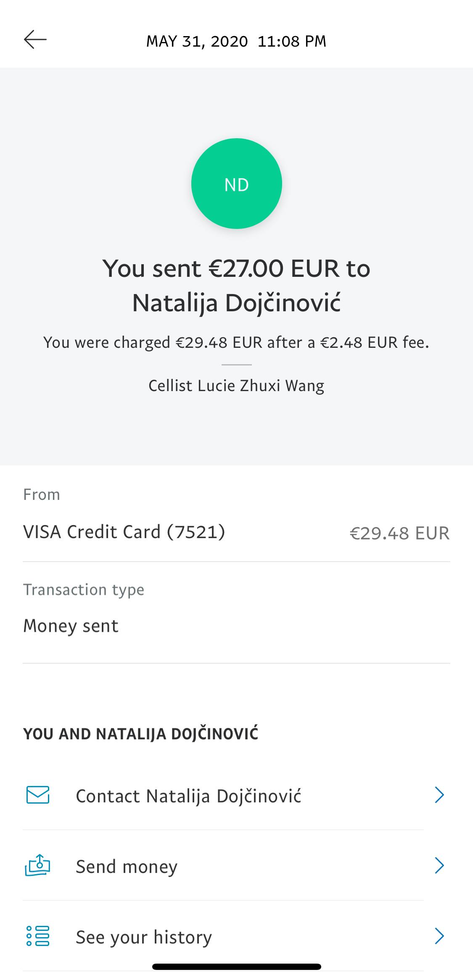Open chevron on Contact Natalija Dojčinović row
473x980 pixels.
point(439,795)
